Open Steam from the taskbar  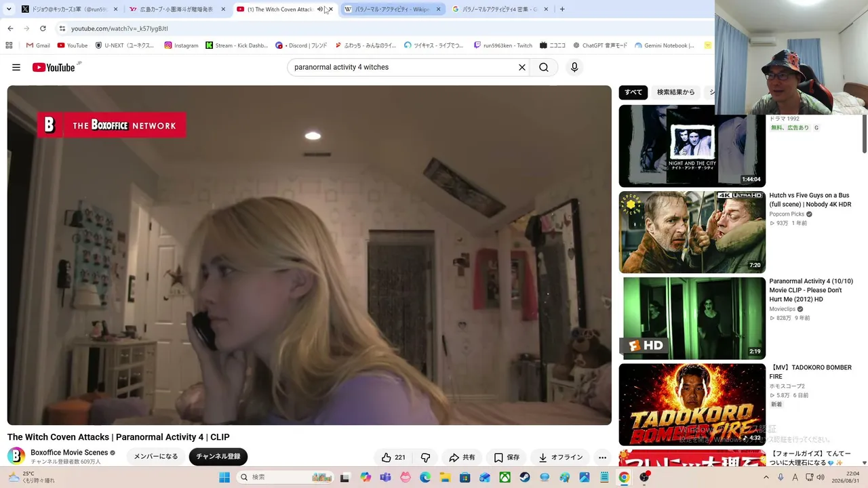[x=525, y=477]
